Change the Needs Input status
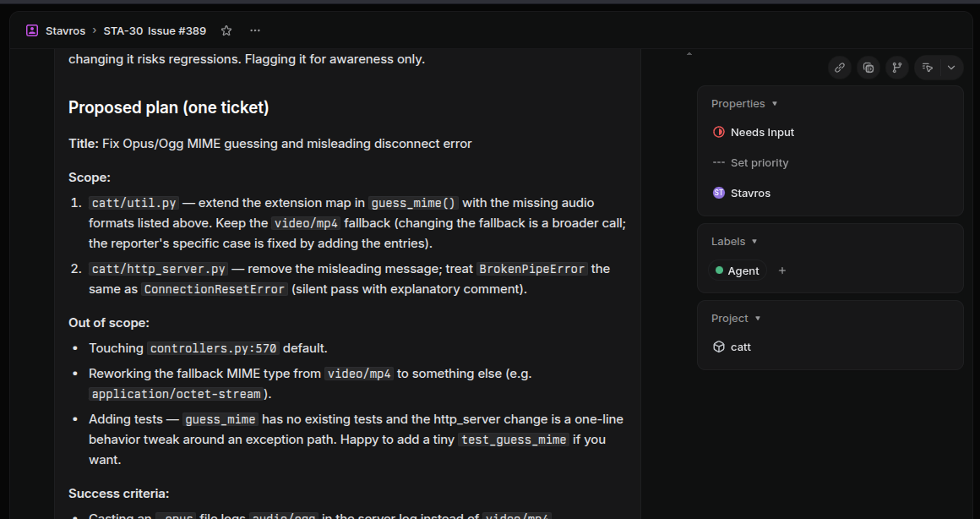 753,132
